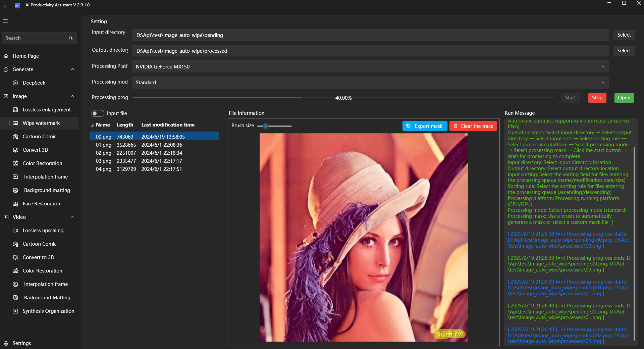Open the Processing mode dropdown
644x349 pixels.
pyautogui.click(x=370, y=83)
